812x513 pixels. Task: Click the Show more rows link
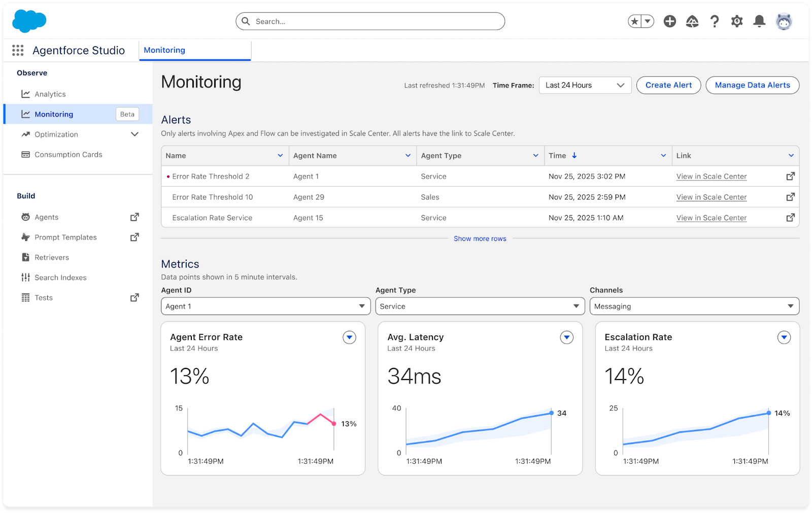(480, 238)
